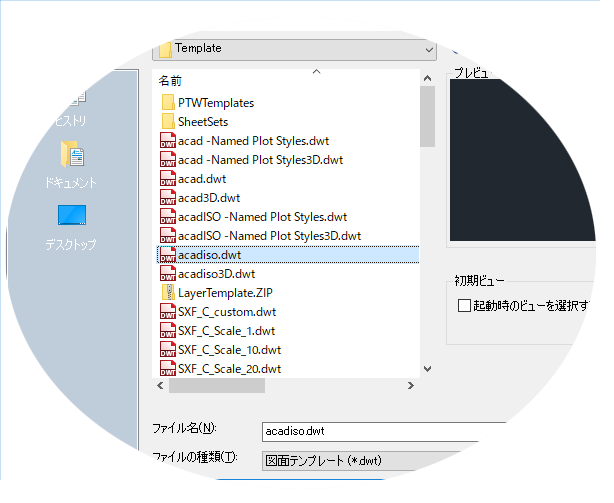Sort the list by the 名前 column header
The width and height of the screenshot is (614, 503).
(x=170, y=81)
